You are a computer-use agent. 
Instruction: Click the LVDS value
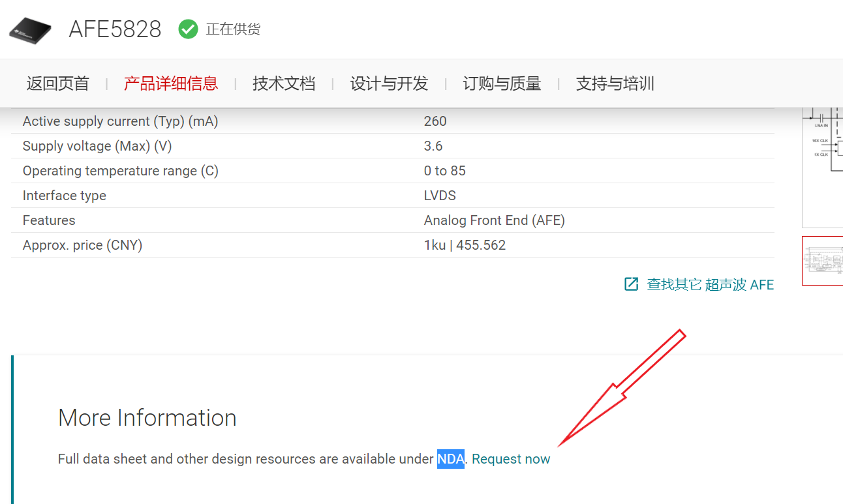(x=440, y=196)
